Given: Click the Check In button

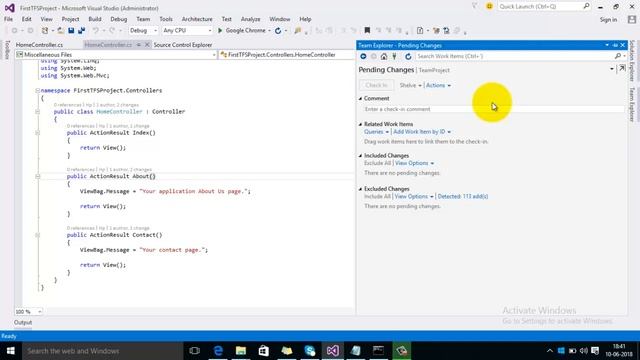Looking at the screenshot, I should (376, 85).
